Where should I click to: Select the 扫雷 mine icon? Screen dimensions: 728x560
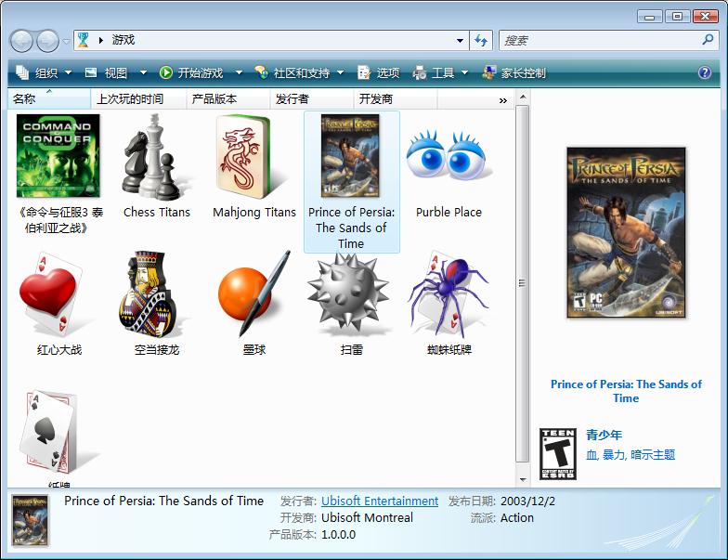coord(349,295)
